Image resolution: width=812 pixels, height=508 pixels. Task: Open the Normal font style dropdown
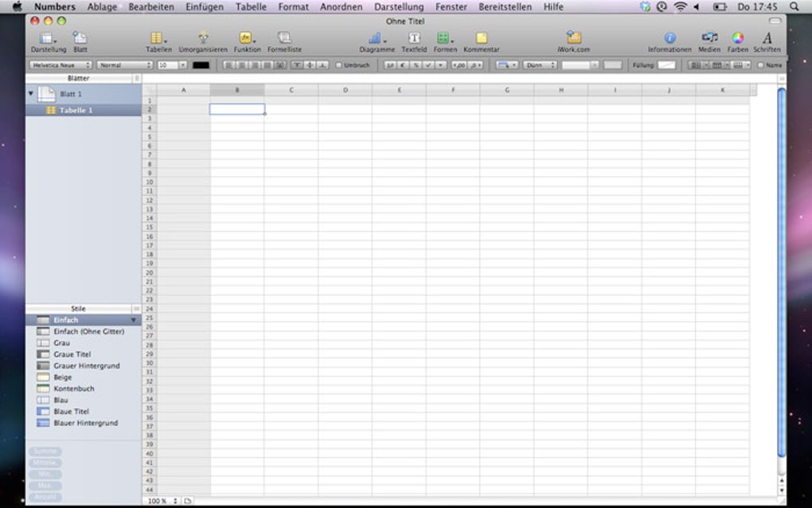(124, 65)
